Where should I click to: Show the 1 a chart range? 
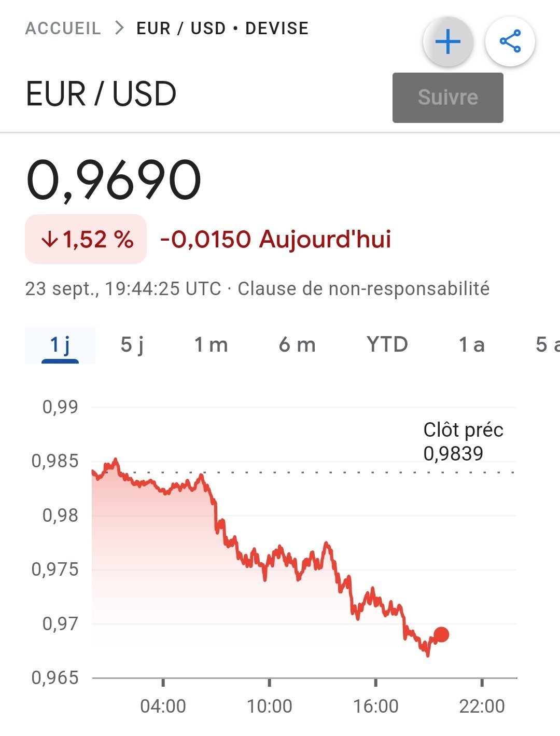(472, 345)
